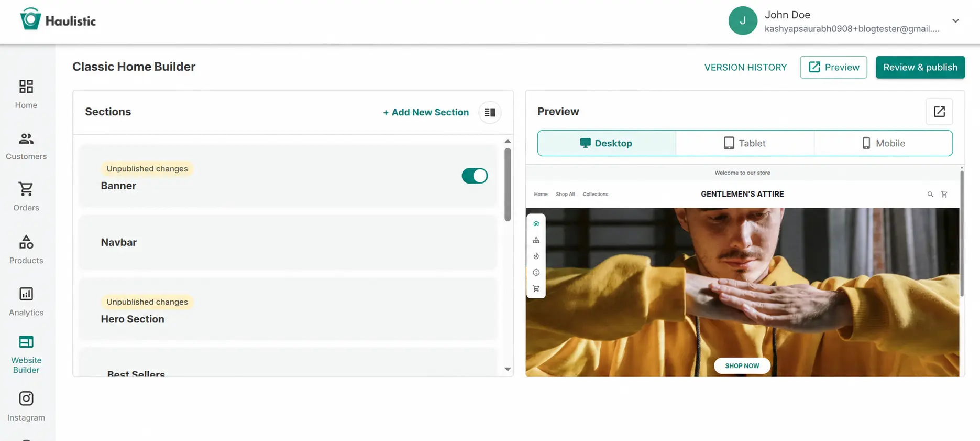The image size is (980, 441).
Task: Click Welcome to our store banner text
Action: pyautogui.click(x=742, y=173)
